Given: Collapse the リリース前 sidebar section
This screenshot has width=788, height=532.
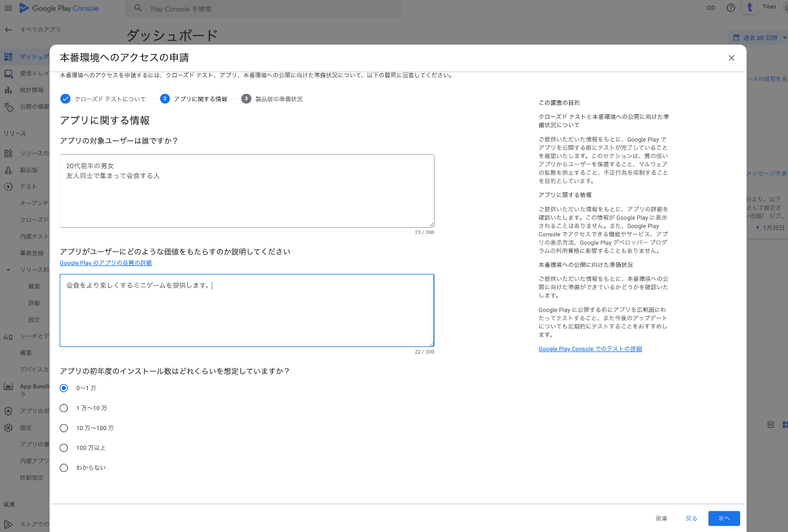Looking at the screenshot, I should [x=8, y=270].
